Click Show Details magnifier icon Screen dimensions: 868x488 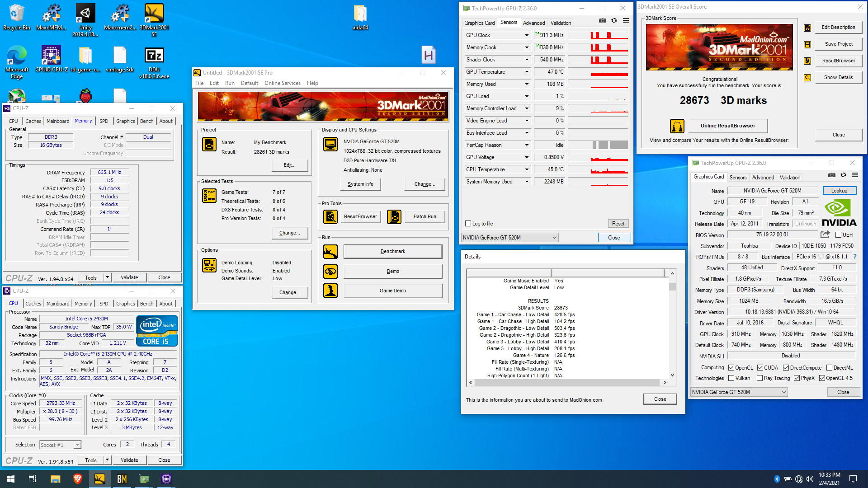coord(807,78)
